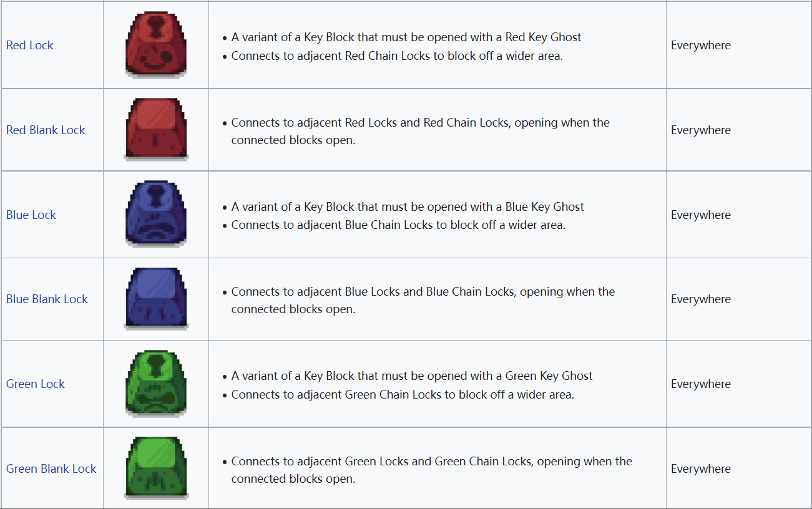Click the Red Blank Lock description text
Image resolution: width=812 pixels, height=509 pixels.
click(421, 131)
